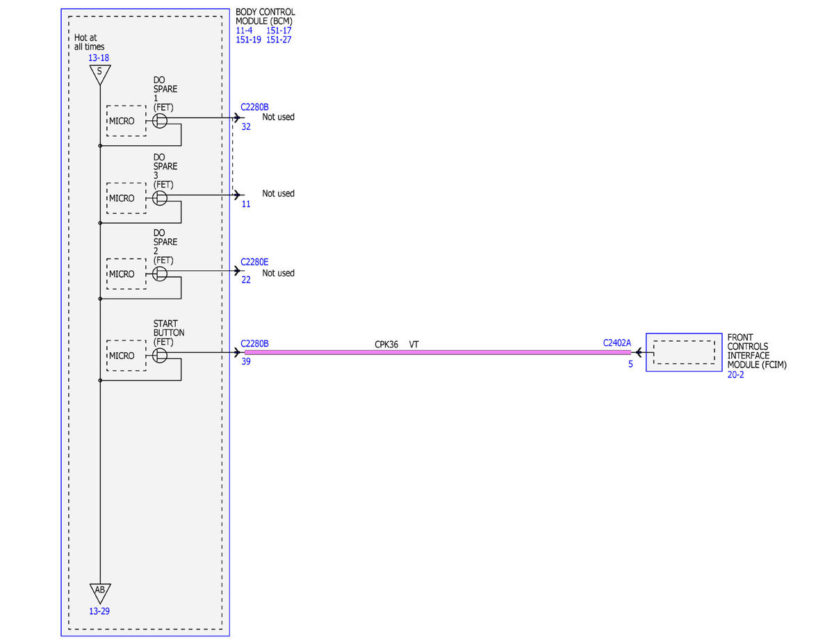834x644 pixels.
Task: Follow the 151-19 BCM reference
Action: click(x=249, y=40)
